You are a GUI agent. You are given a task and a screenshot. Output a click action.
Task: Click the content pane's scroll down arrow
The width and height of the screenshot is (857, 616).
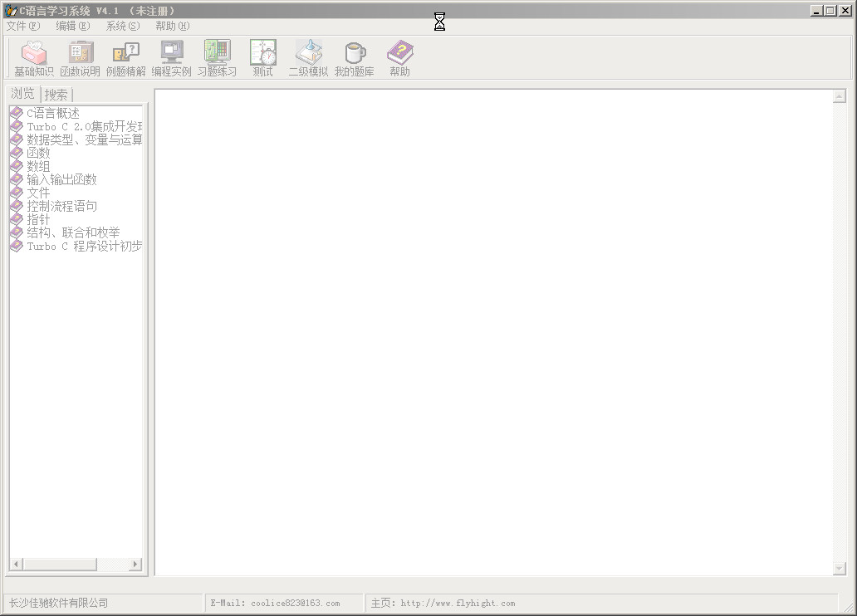pos(839,569)
